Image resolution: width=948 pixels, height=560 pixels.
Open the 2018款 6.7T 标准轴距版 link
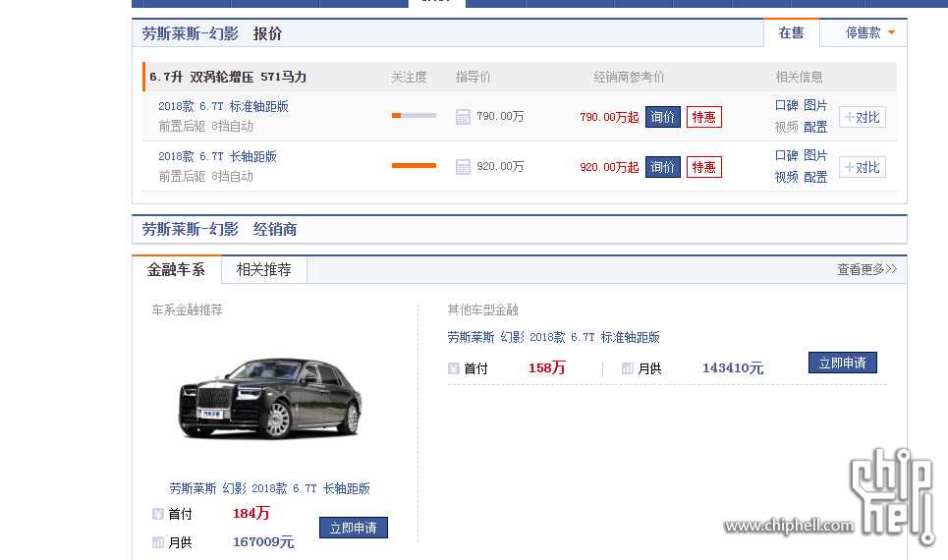(223, 106)
